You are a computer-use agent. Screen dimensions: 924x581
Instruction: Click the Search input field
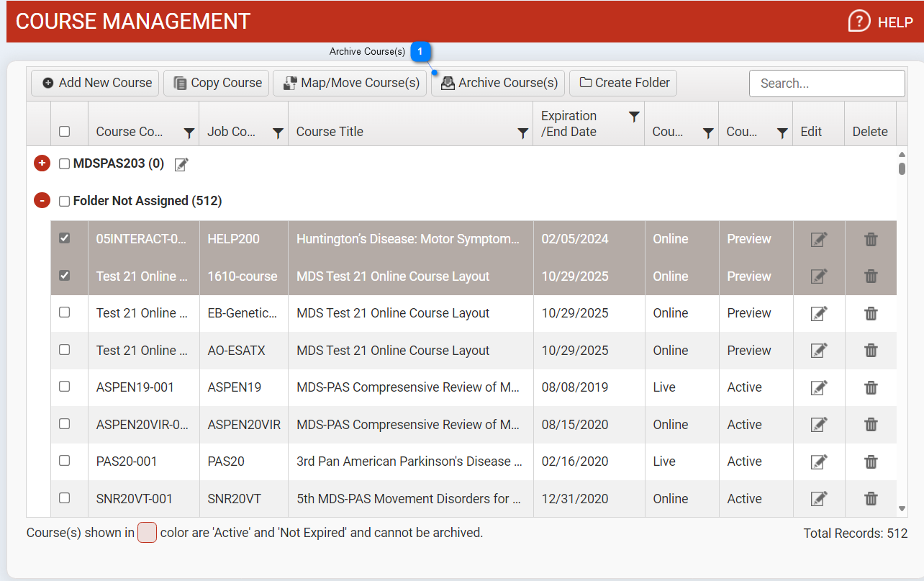pos(826,84)
